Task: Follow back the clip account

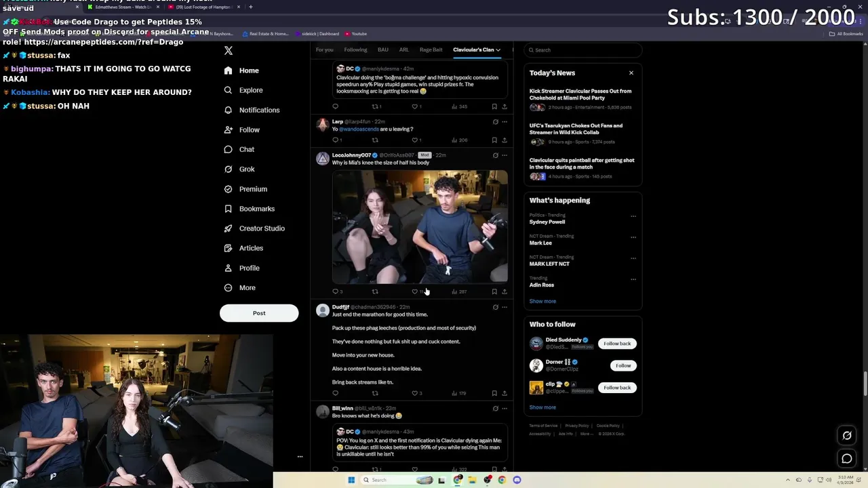Action: [x=617, y=388]
